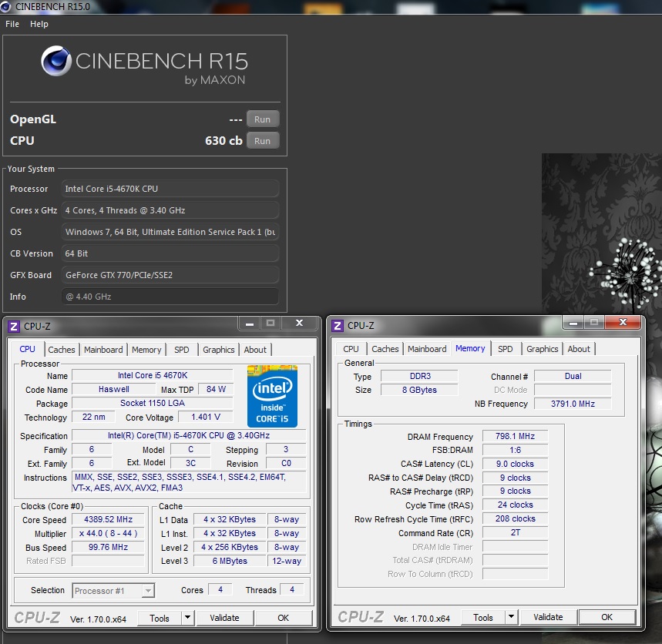Click the GFX Board field GeForce GTX 770
Viewport: 662px width, 644px height.
click(170, 275)
